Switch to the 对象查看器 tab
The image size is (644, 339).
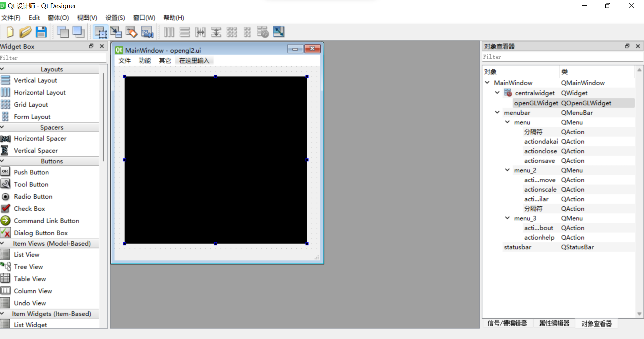tap(596, 324)
